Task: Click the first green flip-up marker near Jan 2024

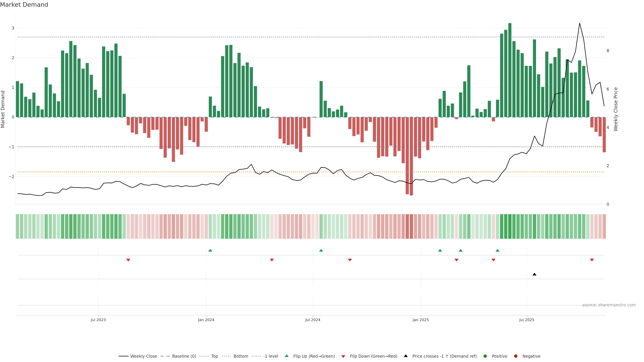Action: pos(210,250)
